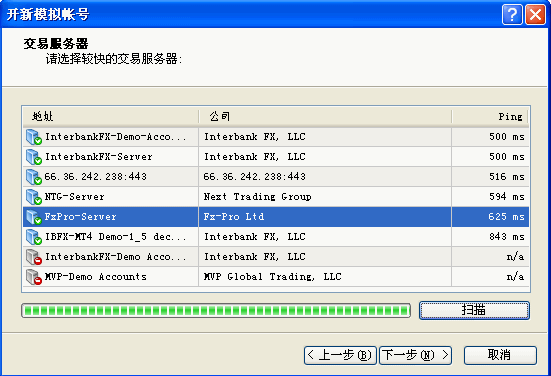Select the InterbankFX-Server address

coord(99,157)
